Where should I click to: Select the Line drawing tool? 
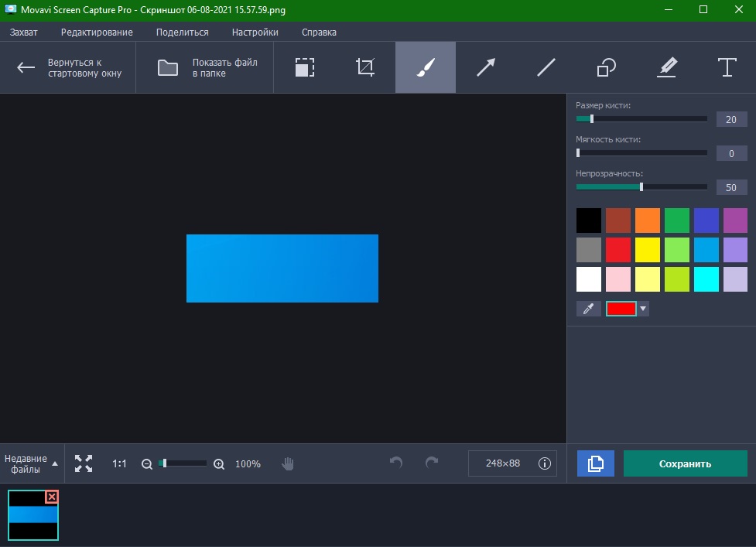(x=546, y=67)
